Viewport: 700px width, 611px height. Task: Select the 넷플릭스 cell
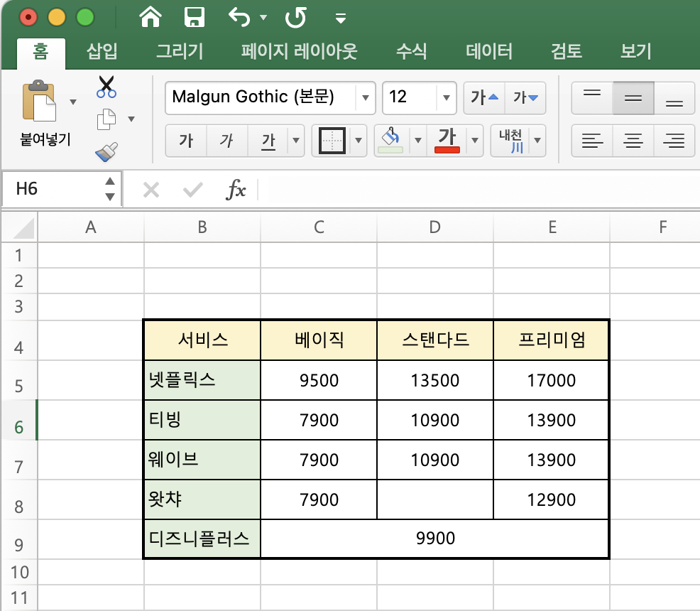click(x=202, y=380)
